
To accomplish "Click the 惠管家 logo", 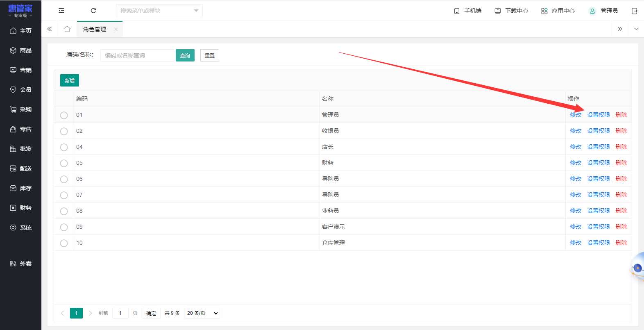I will [20, 11].
